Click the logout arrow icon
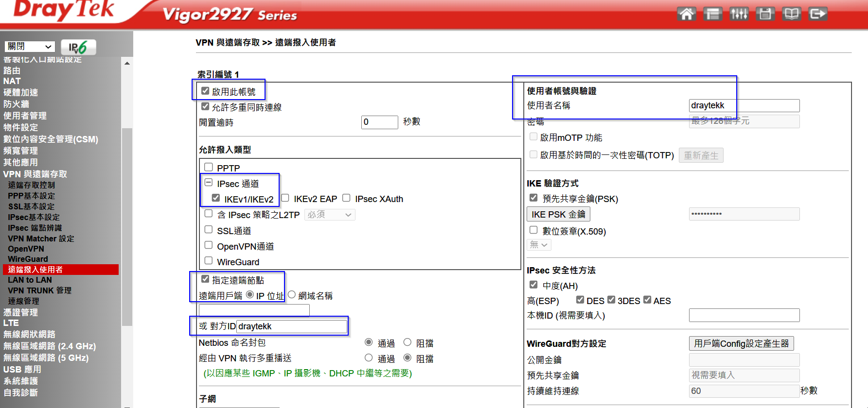Screen dimensions: 868x408 817,14
